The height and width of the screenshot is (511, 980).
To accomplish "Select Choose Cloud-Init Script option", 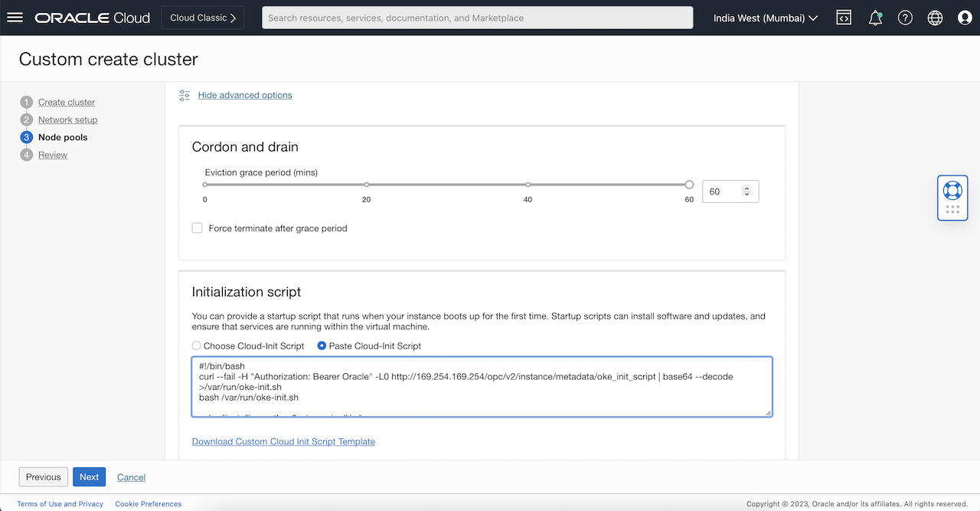I will click(x=197, y=346).
